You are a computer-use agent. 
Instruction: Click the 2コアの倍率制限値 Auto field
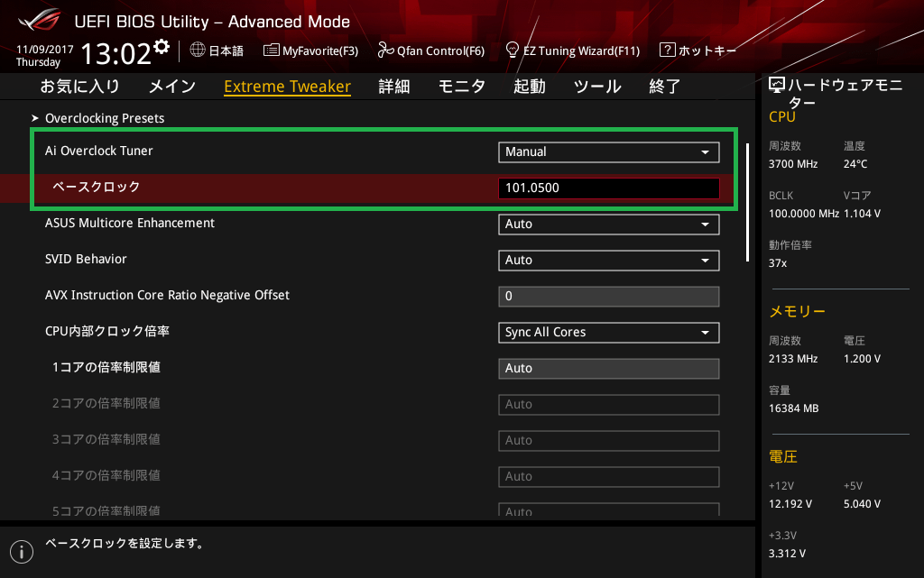[609, 405]
